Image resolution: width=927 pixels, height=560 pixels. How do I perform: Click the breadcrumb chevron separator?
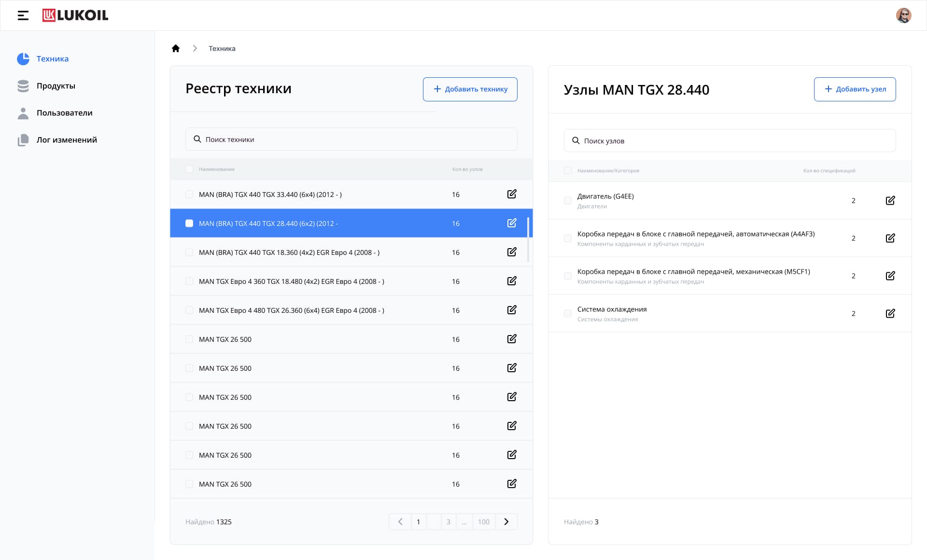tap(195, 48)
